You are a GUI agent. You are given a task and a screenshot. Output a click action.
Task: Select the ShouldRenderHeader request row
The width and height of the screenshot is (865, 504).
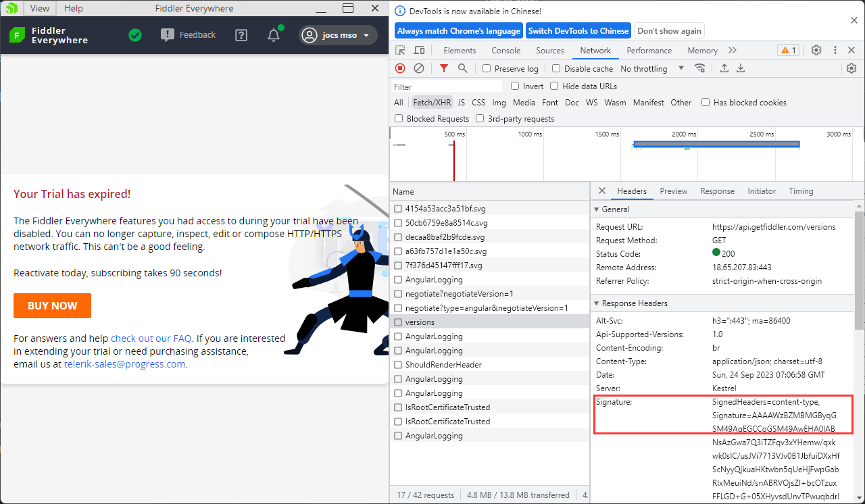coord(490,365)
